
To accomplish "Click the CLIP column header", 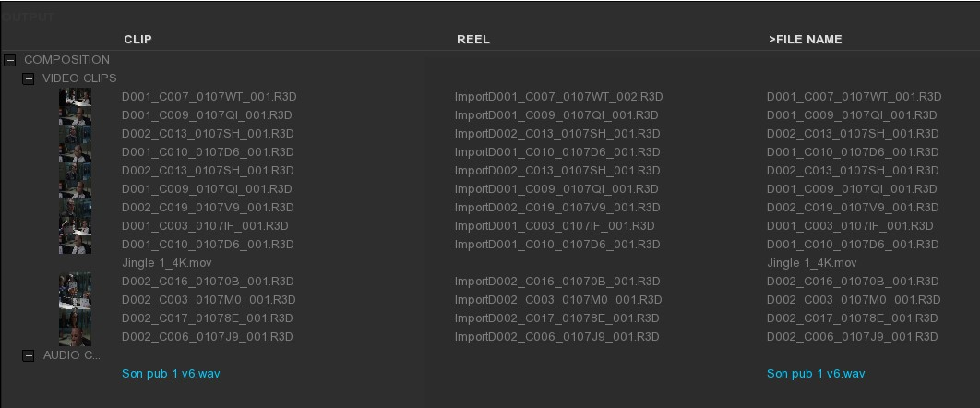I will coord(137,40).
